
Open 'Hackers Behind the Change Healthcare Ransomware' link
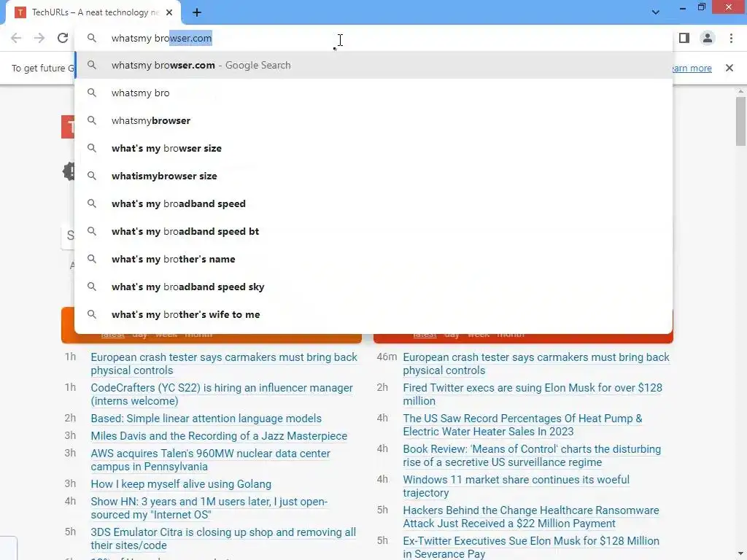point(531,517)
